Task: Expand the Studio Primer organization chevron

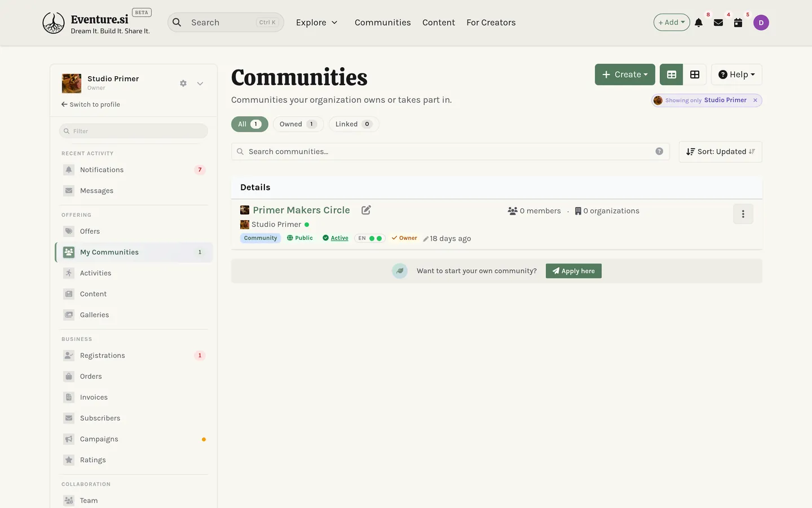Action: [x=200, y=84]
